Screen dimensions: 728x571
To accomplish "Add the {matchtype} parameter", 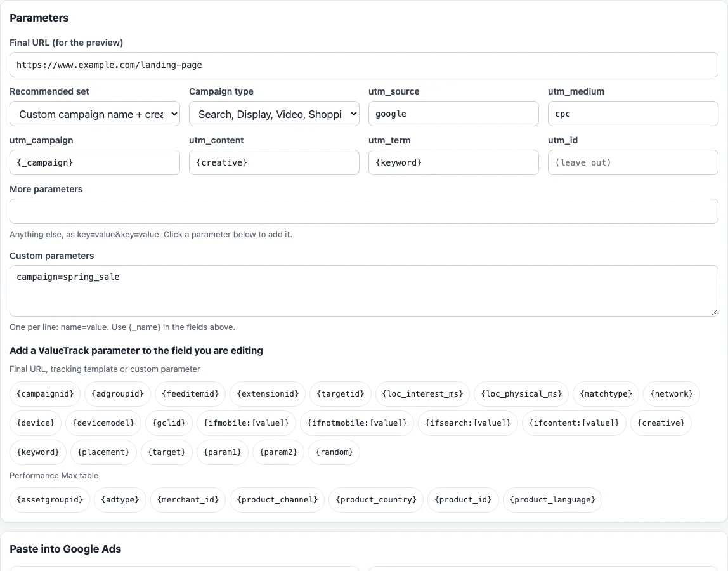I will (x=606, y=394).
